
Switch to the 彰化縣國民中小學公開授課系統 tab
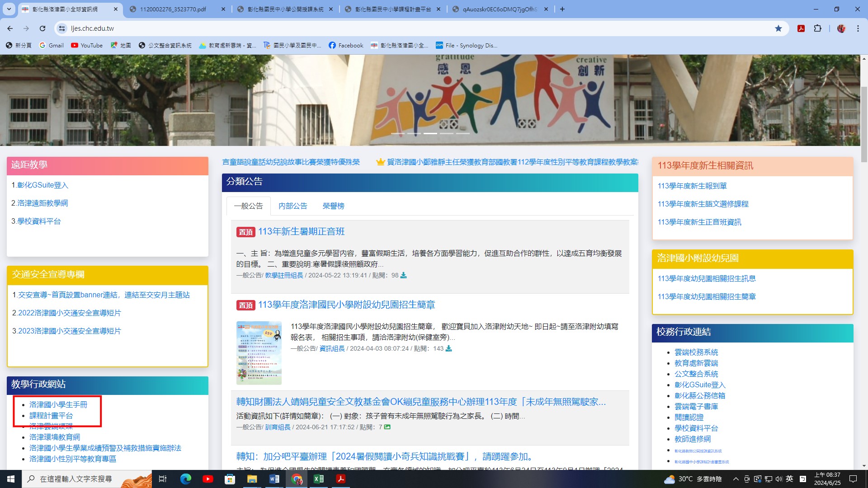(x=285, y=9)
